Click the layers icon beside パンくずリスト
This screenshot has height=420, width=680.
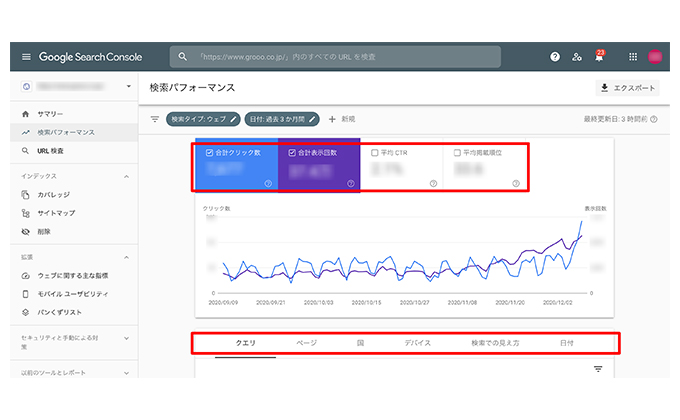pyautogui.click(x=26, y=312)
